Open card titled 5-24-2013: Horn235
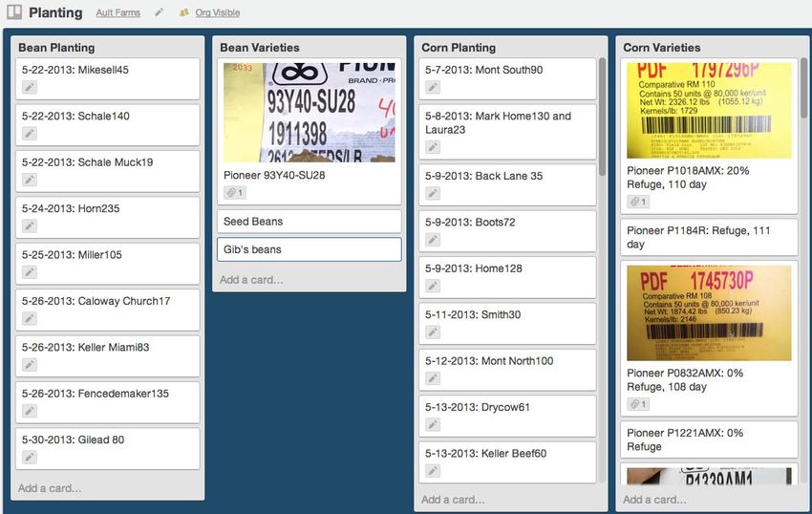Image resolution: width=812 pixels, height=514 pixels. 108,218
